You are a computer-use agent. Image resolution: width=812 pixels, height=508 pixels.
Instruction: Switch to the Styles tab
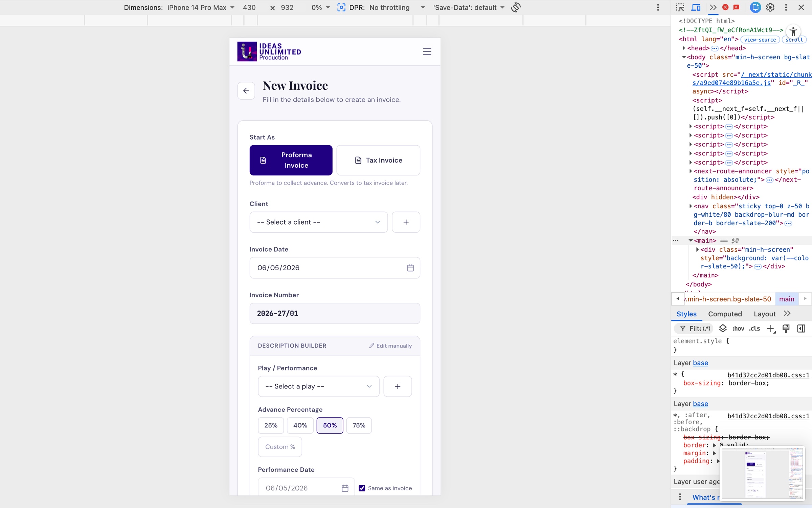coord(686,314)
